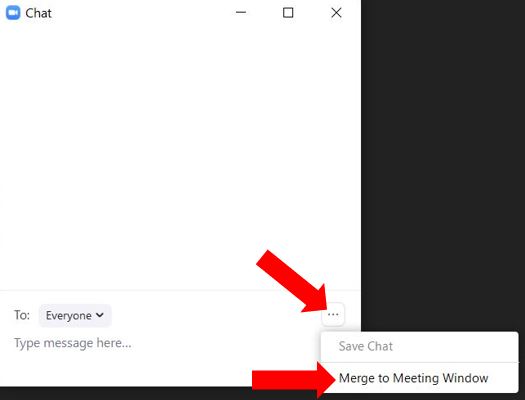Click the dark strip below chat window
This screenshot has width=525, height=400.
point(124,393)
